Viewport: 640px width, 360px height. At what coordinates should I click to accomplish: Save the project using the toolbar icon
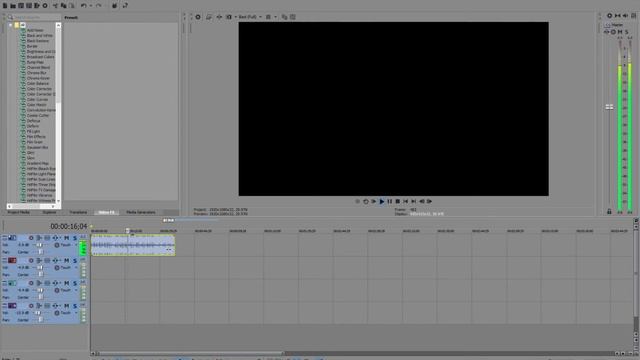tap(21, 6)
